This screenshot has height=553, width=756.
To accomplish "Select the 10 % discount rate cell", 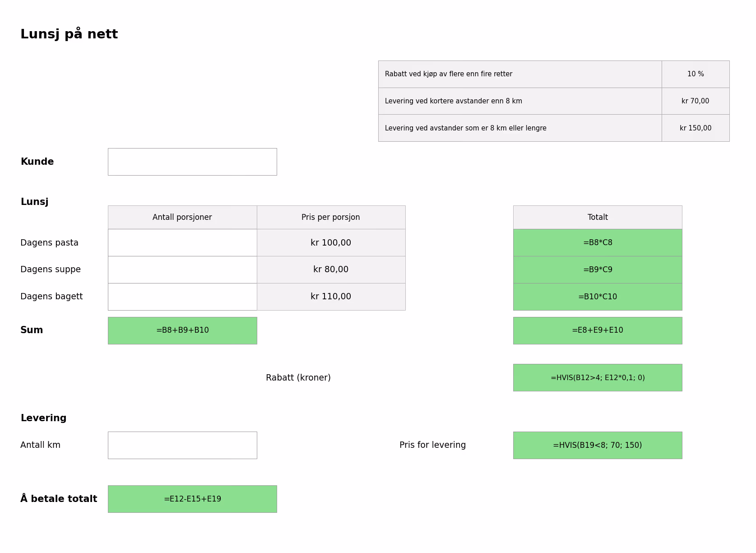I will (696, 74).
